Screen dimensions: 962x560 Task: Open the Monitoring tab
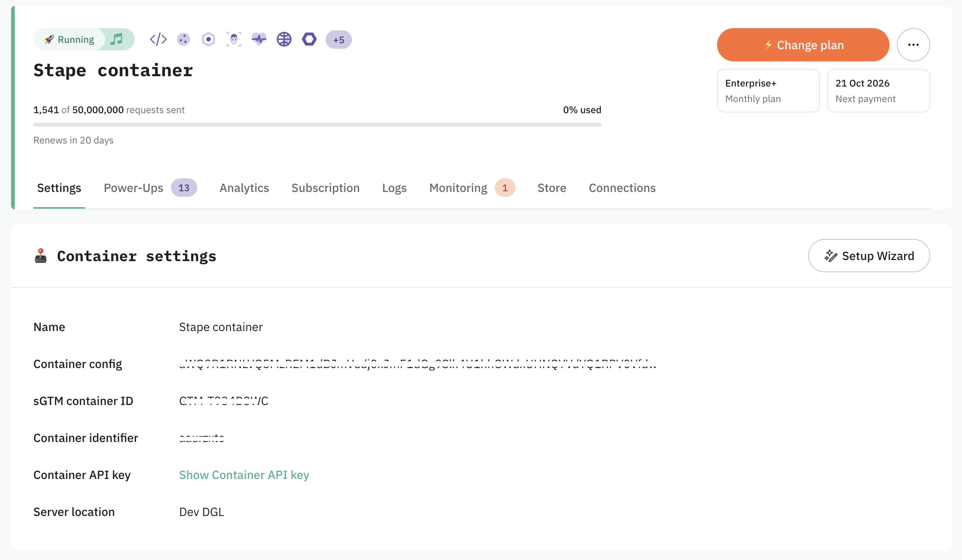tap(472, 188)
